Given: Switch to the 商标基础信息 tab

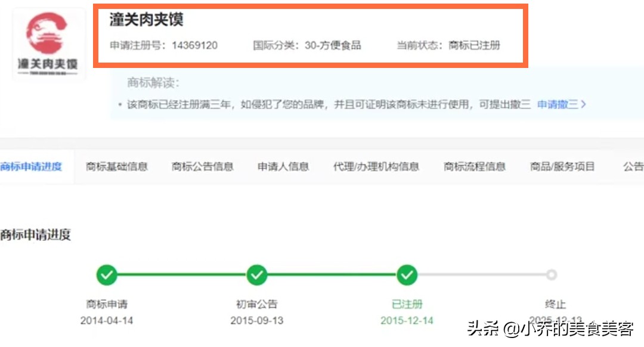Looking at the screenshot, I should [x=116, y=167].
